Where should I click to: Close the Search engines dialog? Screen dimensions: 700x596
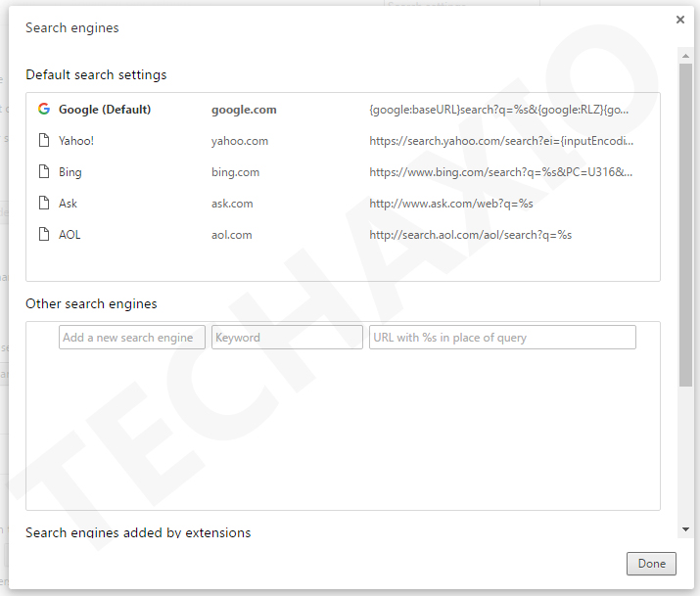[679, 20]
